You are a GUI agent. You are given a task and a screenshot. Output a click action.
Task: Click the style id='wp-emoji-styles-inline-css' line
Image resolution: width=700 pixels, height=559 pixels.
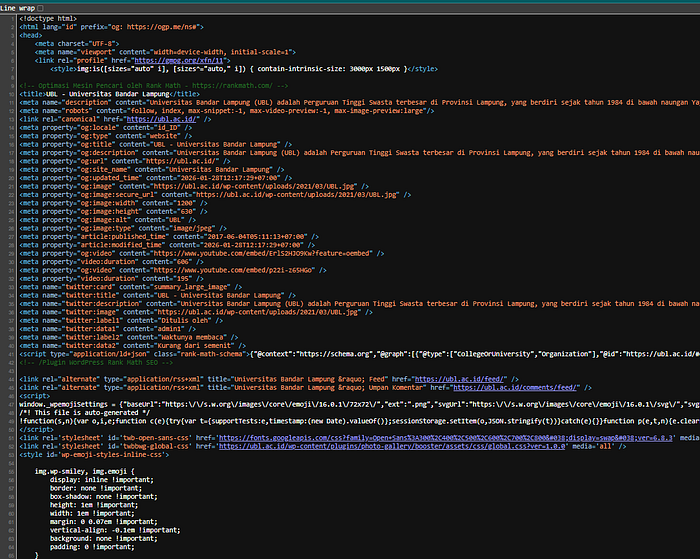coord(94,455)
